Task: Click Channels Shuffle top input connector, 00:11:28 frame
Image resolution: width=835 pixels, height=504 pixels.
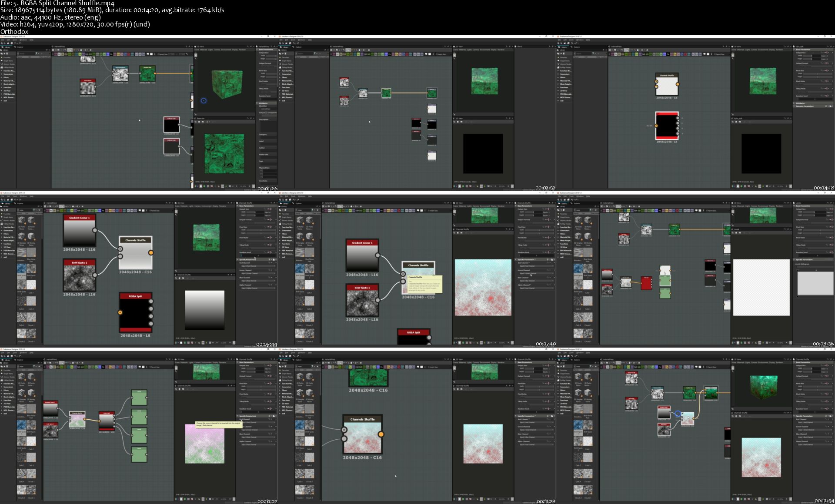Action: tap(344, 430)
